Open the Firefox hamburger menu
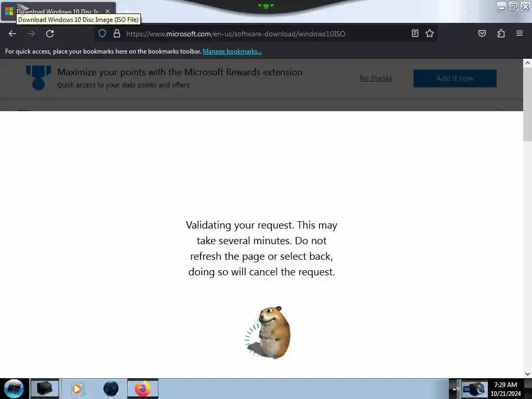 pos(519,33)
